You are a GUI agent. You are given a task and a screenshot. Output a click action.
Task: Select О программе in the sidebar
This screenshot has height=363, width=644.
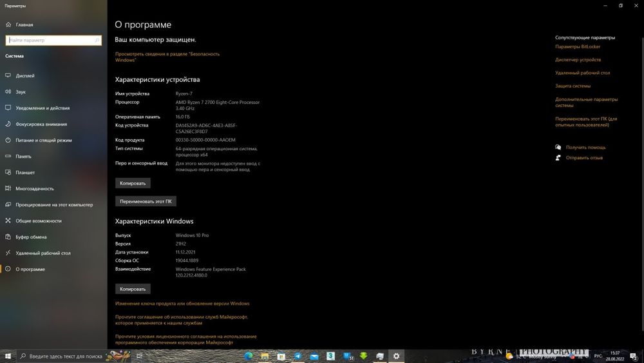tap(53, 270)
